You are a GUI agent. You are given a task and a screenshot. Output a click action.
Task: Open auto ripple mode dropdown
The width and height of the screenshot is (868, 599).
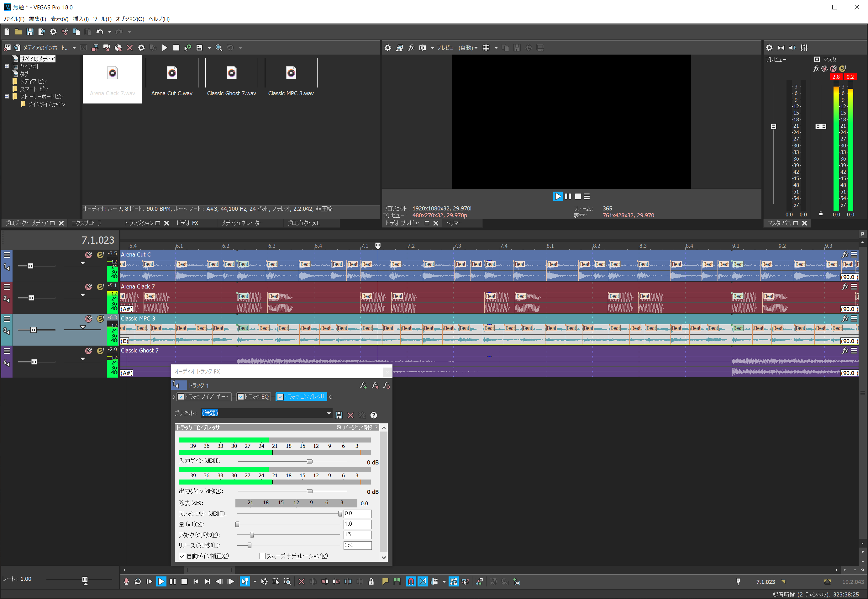(x=444, y=582)
